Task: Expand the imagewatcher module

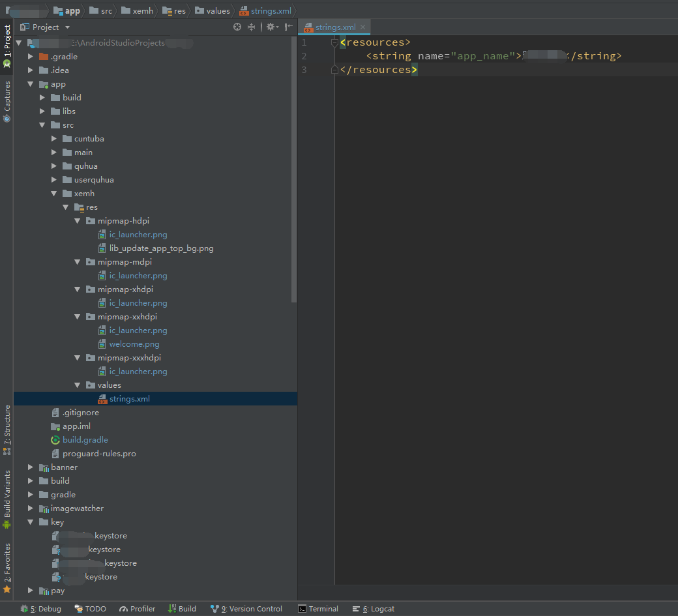Action: (30, 508)
